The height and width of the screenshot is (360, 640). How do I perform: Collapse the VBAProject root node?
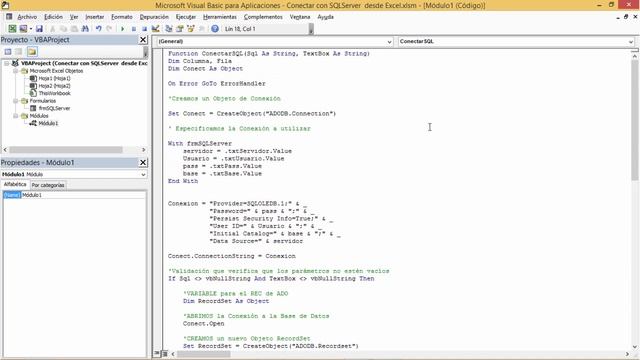click(7, 63)
